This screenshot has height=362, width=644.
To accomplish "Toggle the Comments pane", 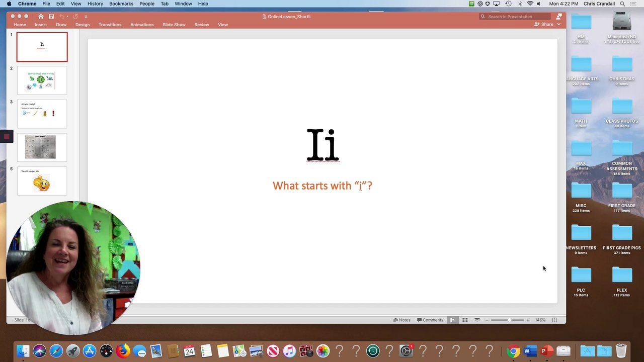I will [x=430, y=320].
